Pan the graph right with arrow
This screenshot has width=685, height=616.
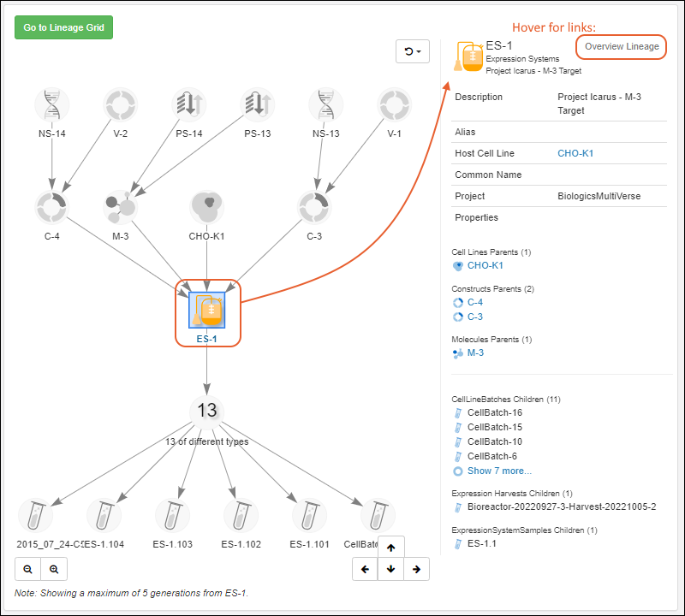[416, 569]
